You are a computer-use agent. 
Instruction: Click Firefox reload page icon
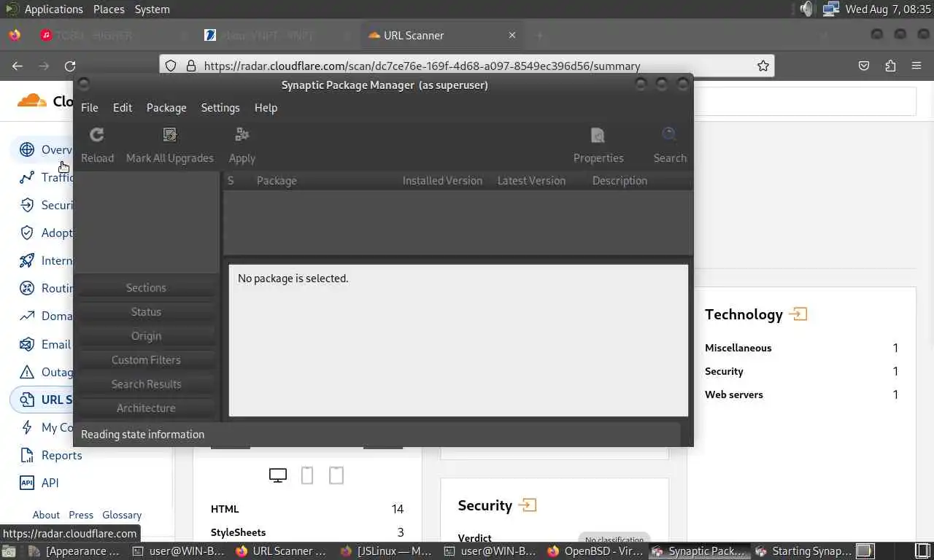(70, 66)
